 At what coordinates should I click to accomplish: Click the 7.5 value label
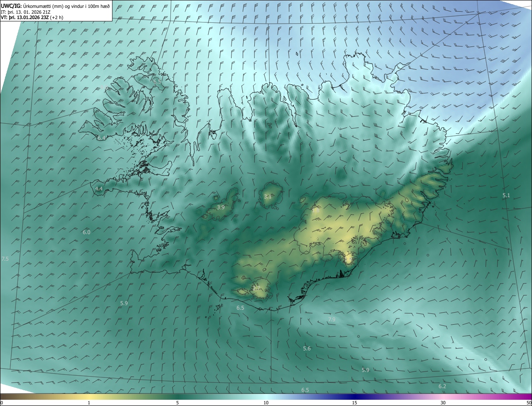click(5, 259)
